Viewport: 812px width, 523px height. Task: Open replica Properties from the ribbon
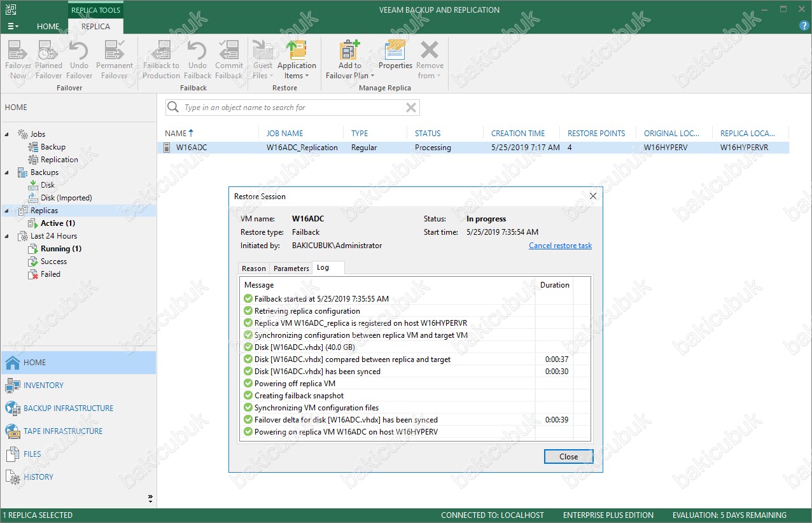tap(396, 55)
